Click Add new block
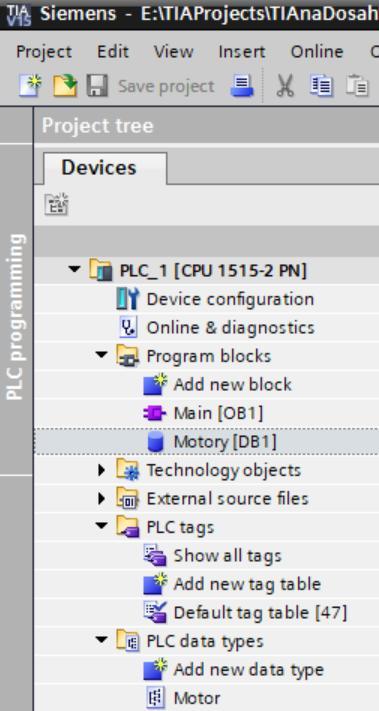The width and height of the screenshot is (379, 711). pyautogui.click(x=233, y=385)
